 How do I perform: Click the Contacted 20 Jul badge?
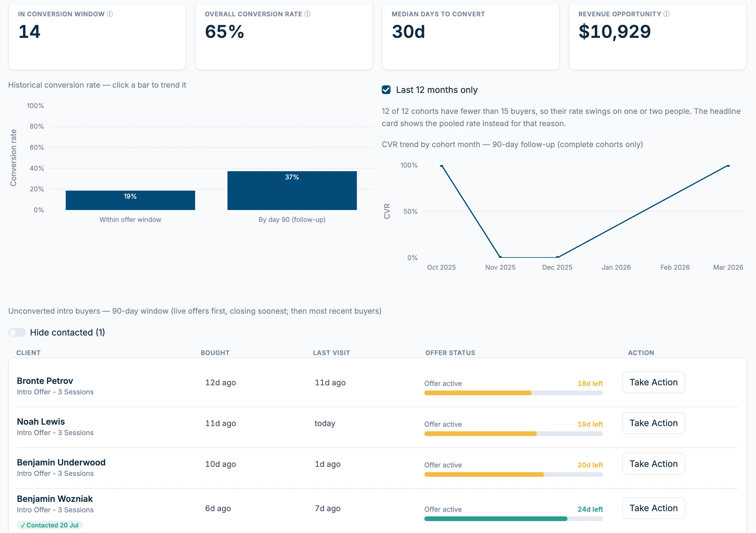point(50,525)
